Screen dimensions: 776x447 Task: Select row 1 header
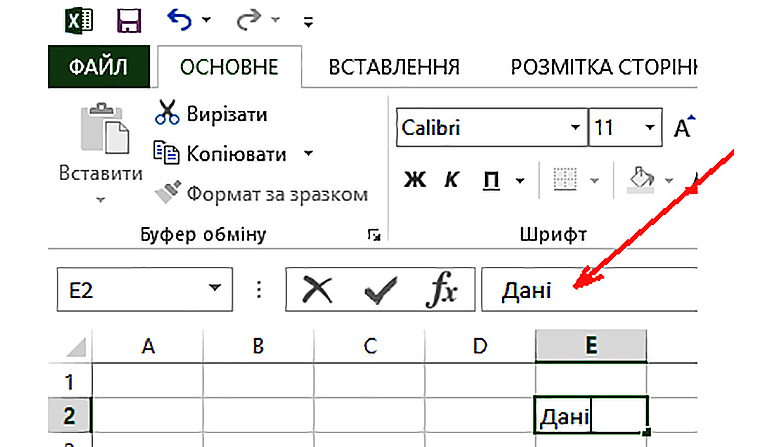(x=69, y=381)
